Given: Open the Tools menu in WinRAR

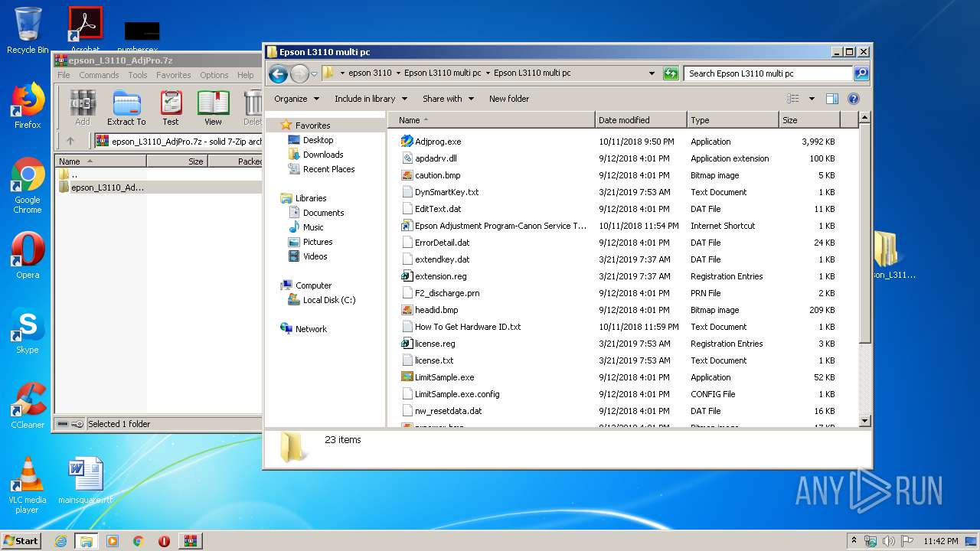Looking at the screenshot, I should coord(138,75).
